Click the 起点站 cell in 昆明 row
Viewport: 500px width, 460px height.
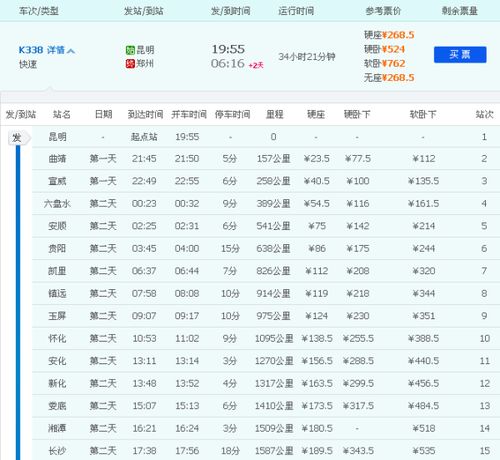pos(144,137)
